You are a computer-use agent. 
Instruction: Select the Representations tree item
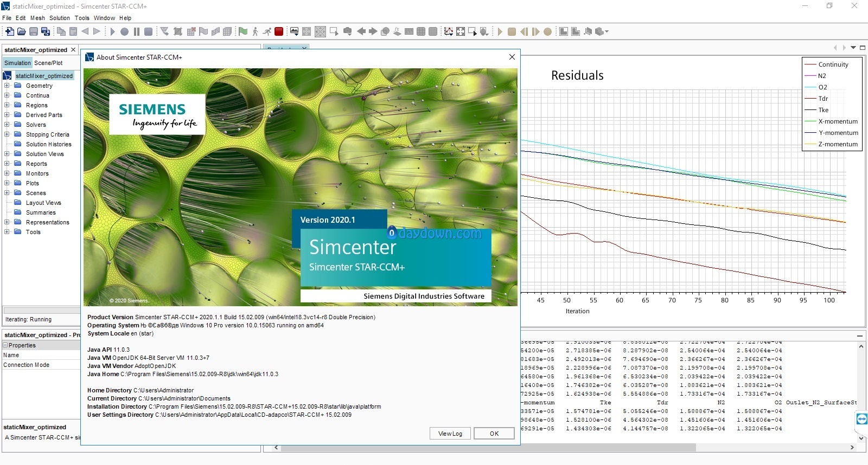[47, 222]
